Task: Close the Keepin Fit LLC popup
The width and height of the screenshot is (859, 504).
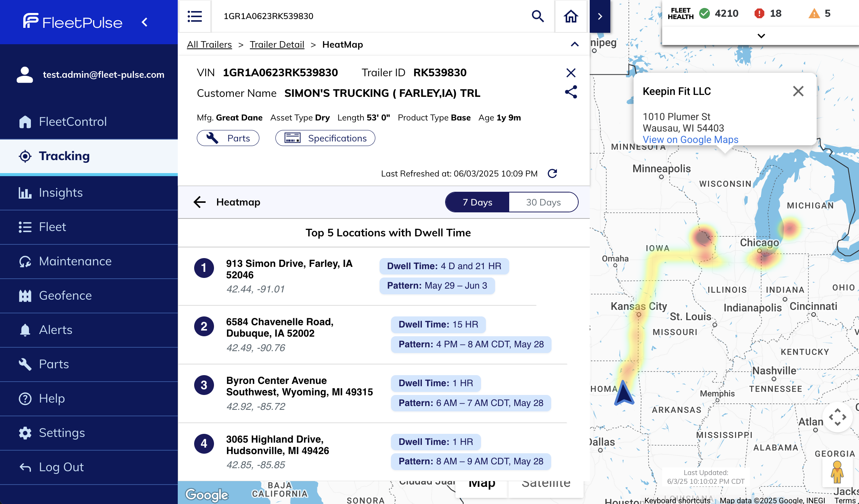Action: click(x=798, y=91)
